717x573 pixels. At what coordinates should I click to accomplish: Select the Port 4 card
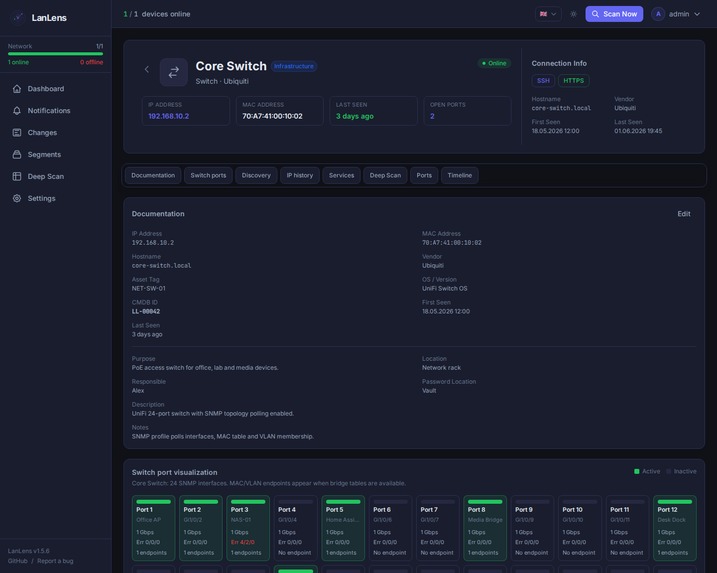295,528
